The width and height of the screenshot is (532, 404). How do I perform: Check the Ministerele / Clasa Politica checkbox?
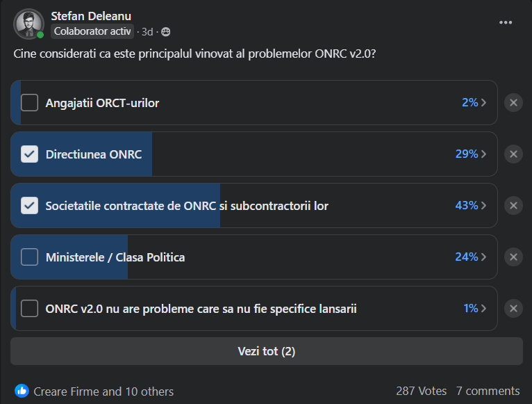click(x=29, y=257)
